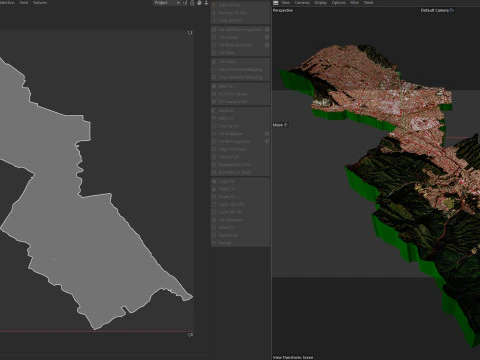Image resolution: width=480 pixels, height=360 pixels.
Task: Click the Boundary to Quad tool
Action: click(x=240, y=172)
